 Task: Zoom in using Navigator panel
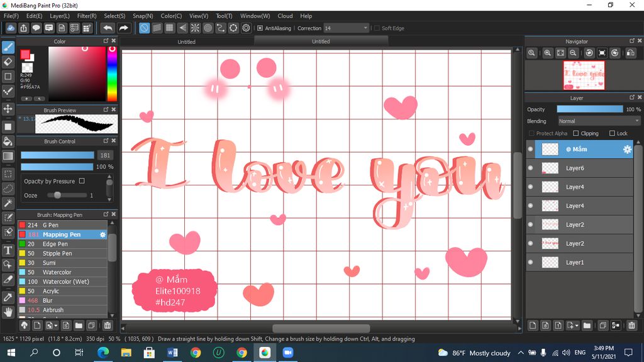(x=548, y=53)
